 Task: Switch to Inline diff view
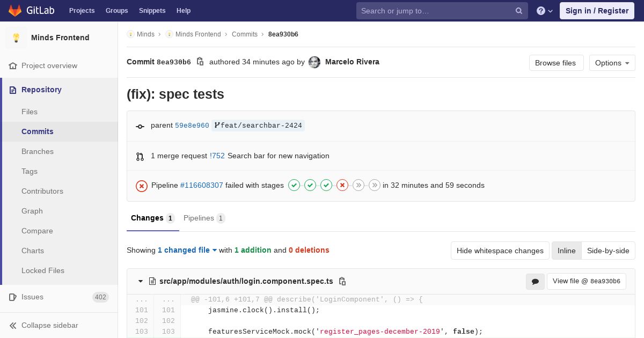[566, 251]
